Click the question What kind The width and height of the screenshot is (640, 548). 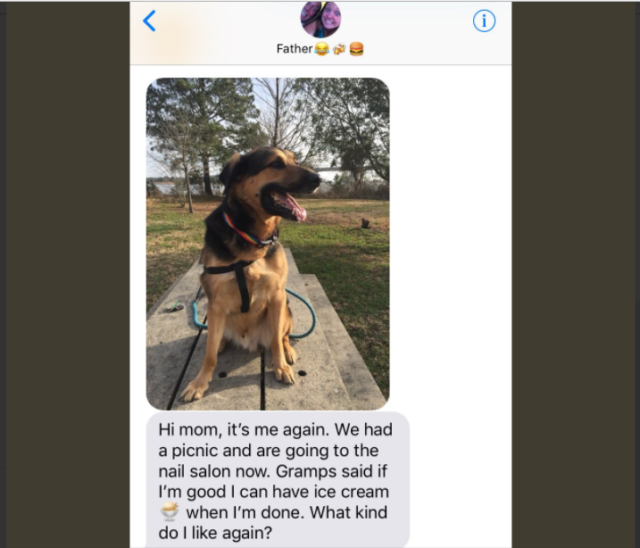(348, 512)
